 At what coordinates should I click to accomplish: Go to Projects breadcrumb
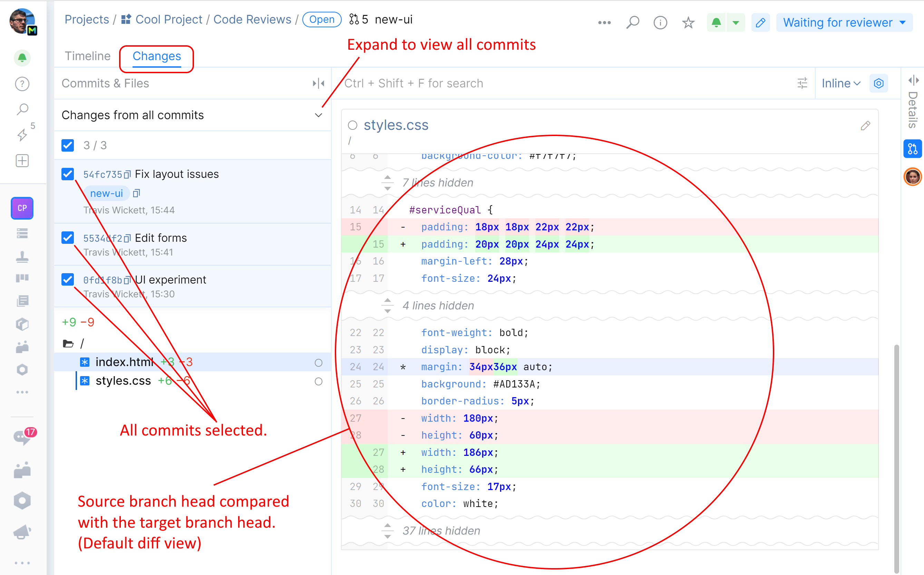click(x=87, y=19)
